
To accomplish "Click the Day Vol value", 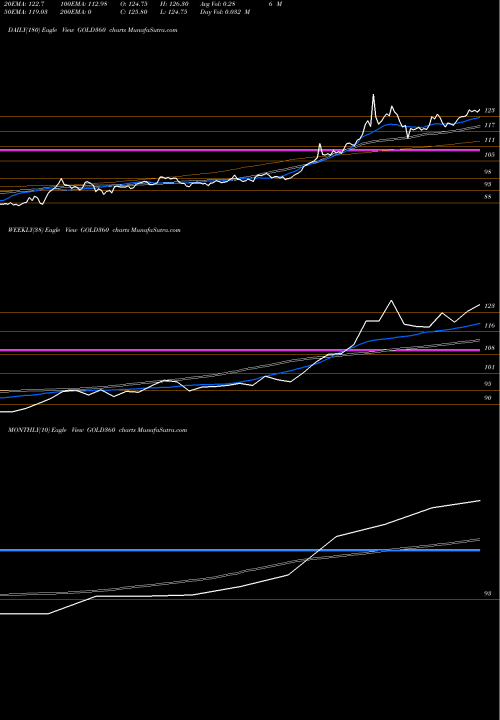I will coord(225,12).
